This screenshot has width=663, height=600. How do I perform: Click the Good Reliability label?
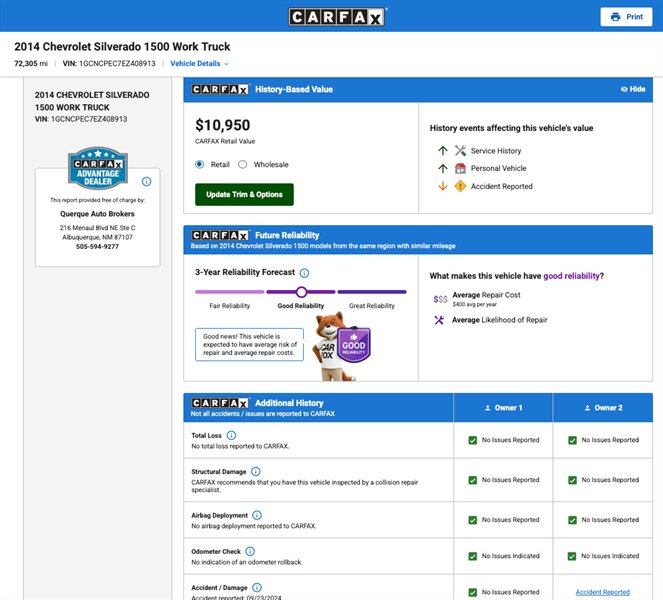pos(301,306)
